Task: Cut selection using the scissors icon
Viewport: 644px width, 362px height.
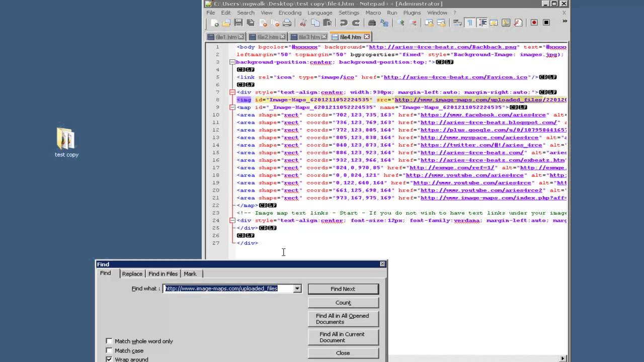Action: (x=303, y=23)
